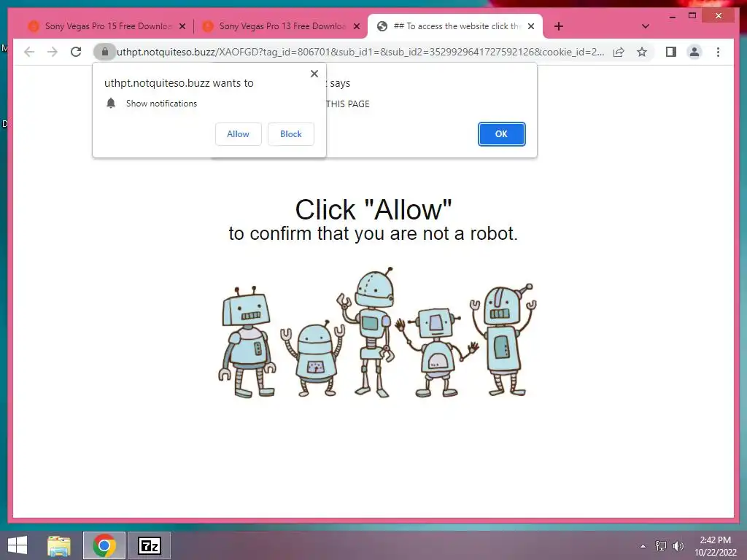This screenshot has height=560, width=747.
Task: Click the address bar URL
Action: point(360,52)
